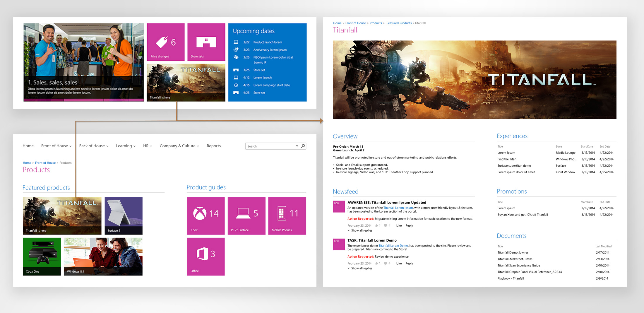Viewport: 644px width, 313px height.
Task: Open the Store sets tile
Action: (x=206, y=42)
